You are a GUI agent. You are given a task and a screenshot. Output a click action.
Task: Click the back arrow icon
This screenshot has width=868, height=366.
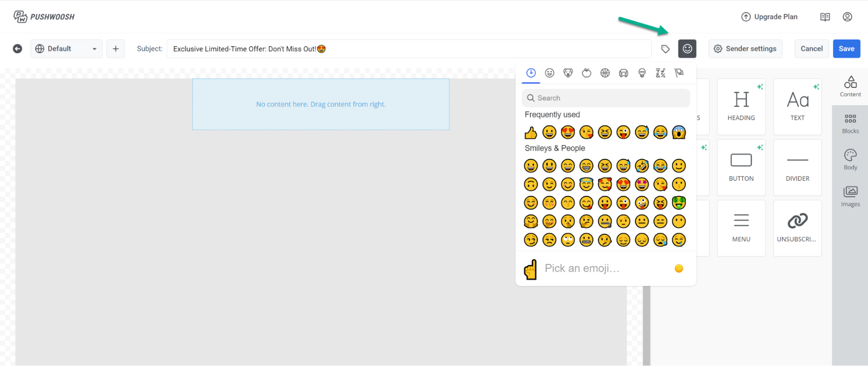click(17, 49)
